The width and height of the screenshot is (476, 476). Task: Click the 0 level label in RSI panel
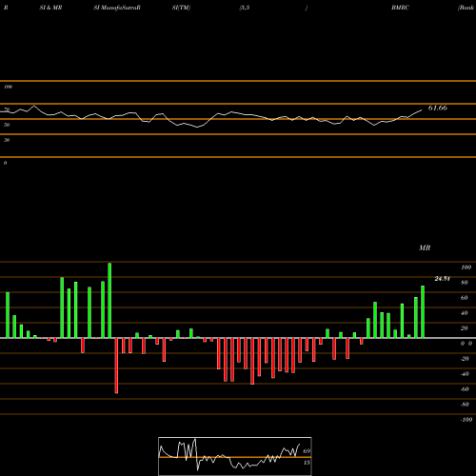point(5,163)
